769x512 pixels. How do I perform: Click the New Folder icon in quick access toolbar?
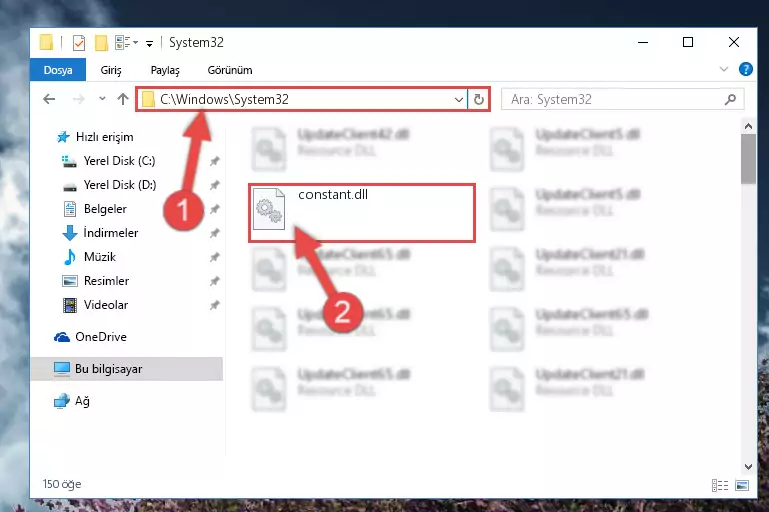(101, 43)
